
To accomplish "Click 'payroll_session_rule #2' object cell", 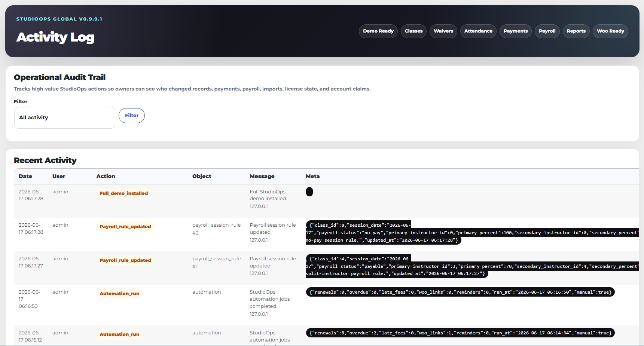I will click(216, 229).
